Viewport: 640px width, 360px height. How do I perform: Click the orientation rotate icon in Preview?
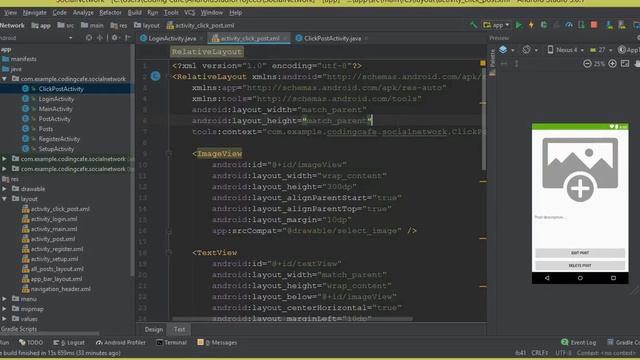point(527,50)
